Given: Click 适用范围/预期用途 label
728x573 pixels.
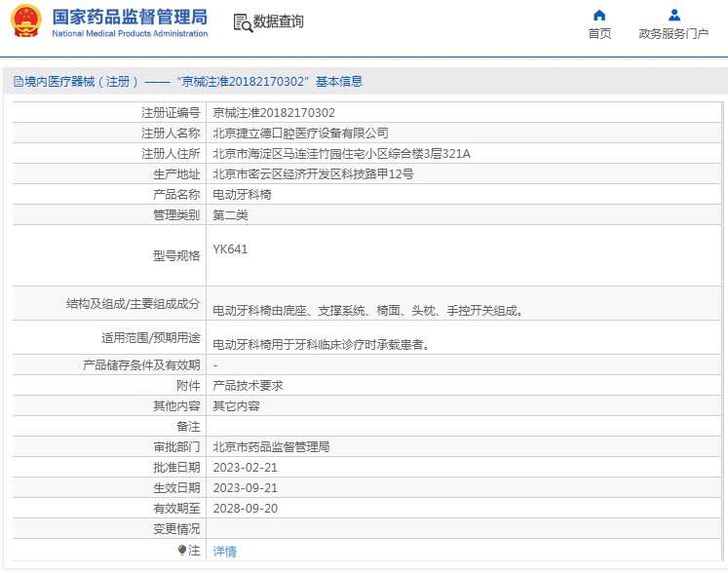Looking at the screenshot, I should coord(150,337).
